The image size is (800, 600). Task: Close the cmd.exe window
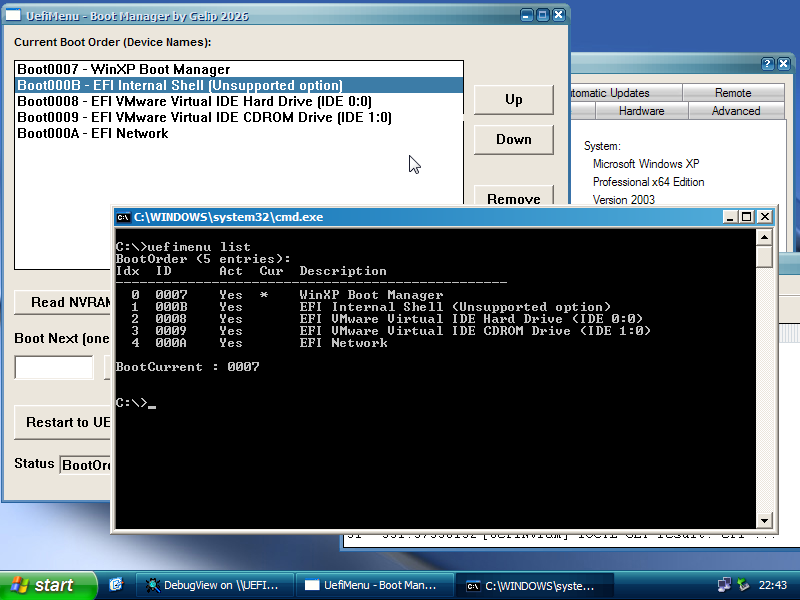coord(765,217)
